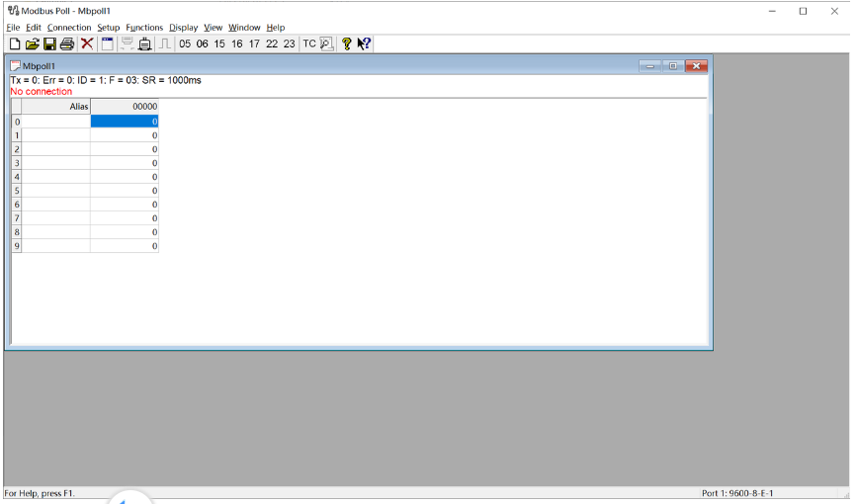Select the highlighted value cell in row 0
The width and height of the screenshot is (859, 504).
pos(125,122)
